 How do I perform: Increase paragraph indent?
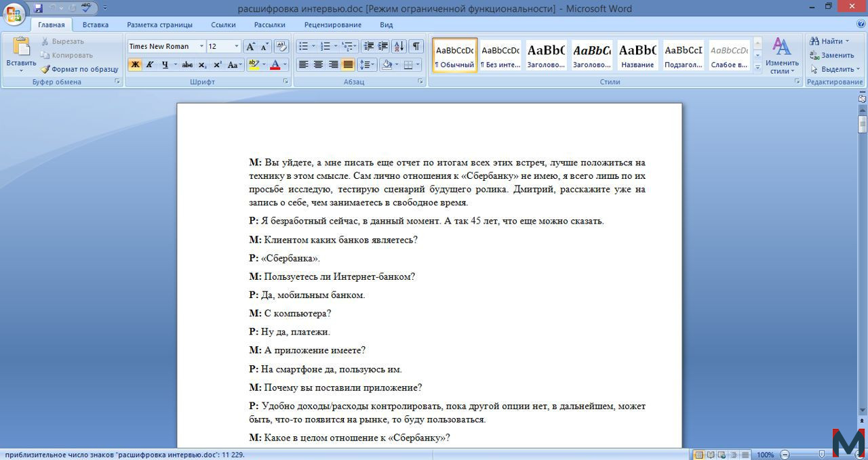pyautogui.click(x=383, y=46)
